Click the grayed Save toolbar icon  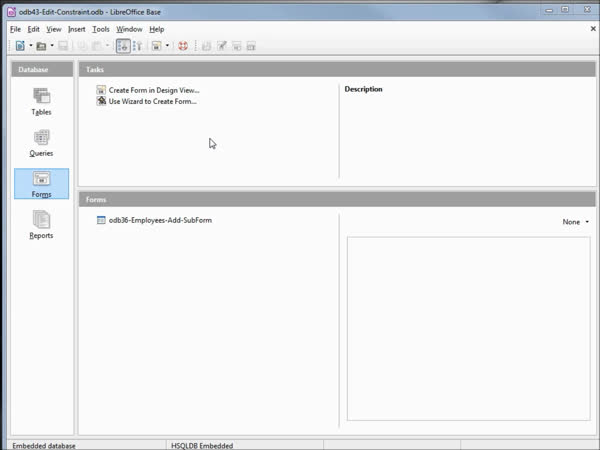point(63,46)
